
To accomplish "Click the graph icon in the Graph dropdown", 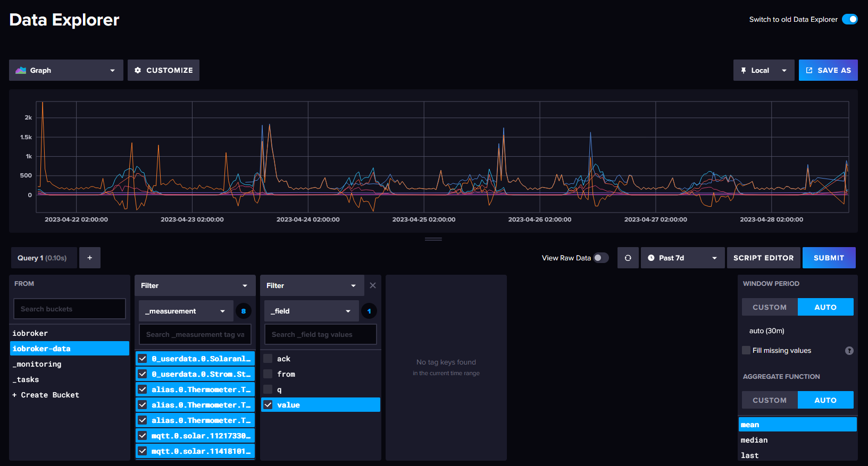I will (x=21, y=70).
